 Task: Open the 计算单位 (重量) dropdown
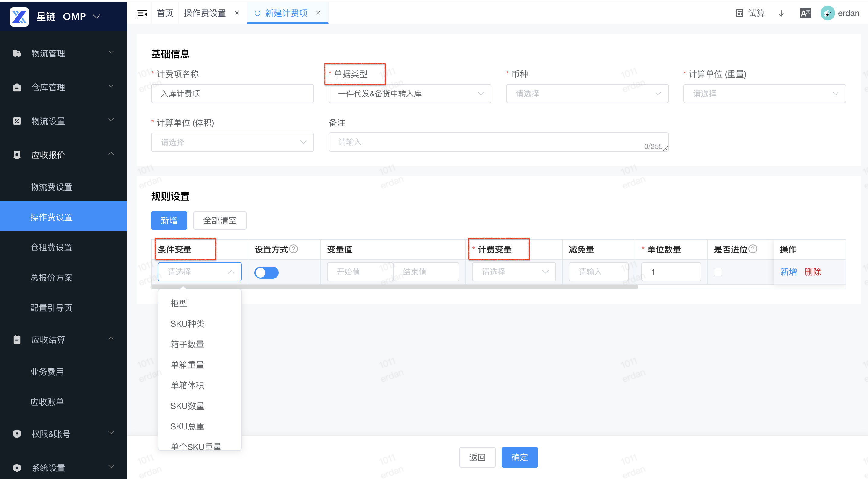point(764,94)
